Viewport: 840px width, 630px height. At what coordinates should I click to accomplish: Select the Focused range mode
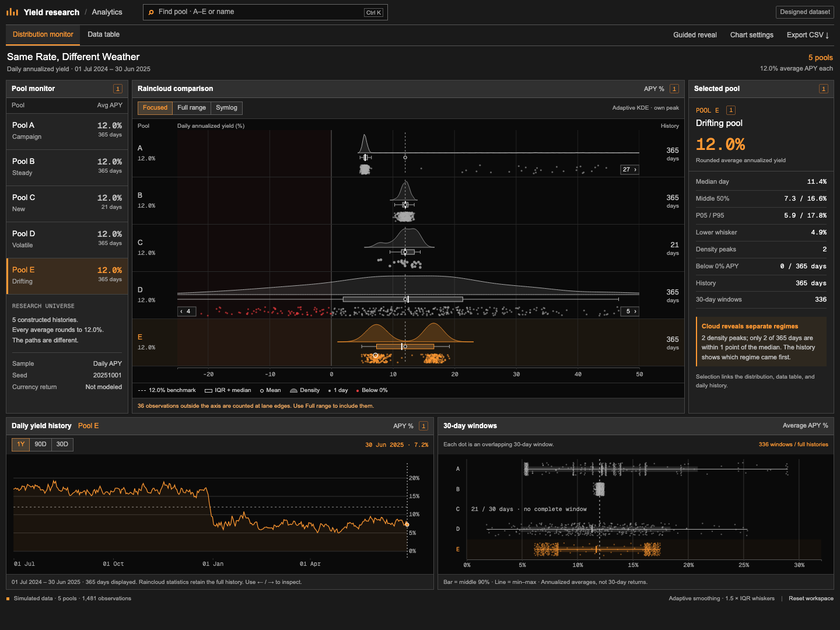(155, 108)
